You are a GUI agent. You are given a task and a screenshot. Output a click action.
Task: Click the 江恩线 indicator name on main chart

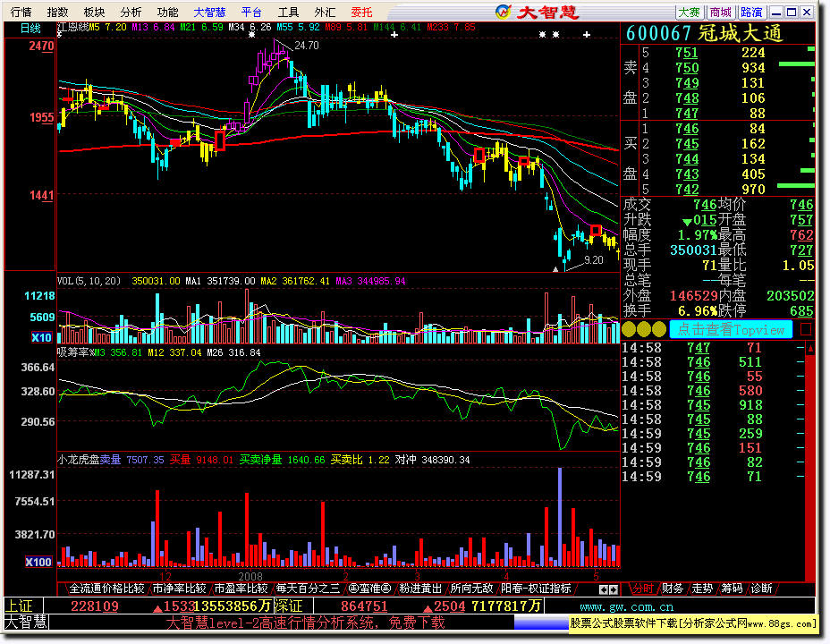(72, 27)
